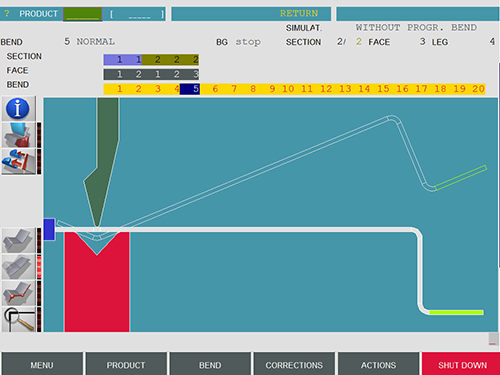Select bend number 12 in sequence bar

326,89
